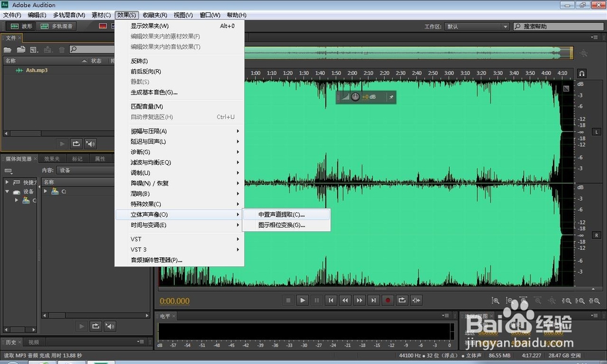Zoom to selection icon

tap(594, 300)
